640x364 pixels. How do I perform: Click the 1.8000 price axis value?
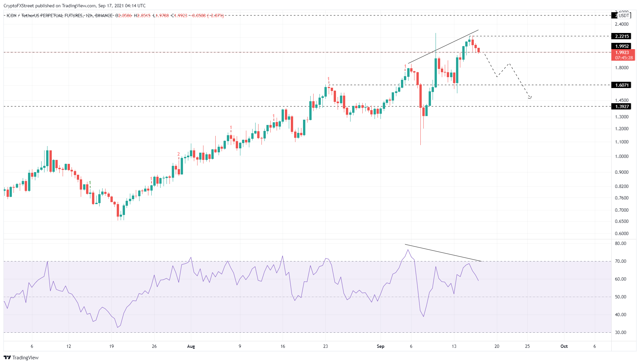pos(622,68)
